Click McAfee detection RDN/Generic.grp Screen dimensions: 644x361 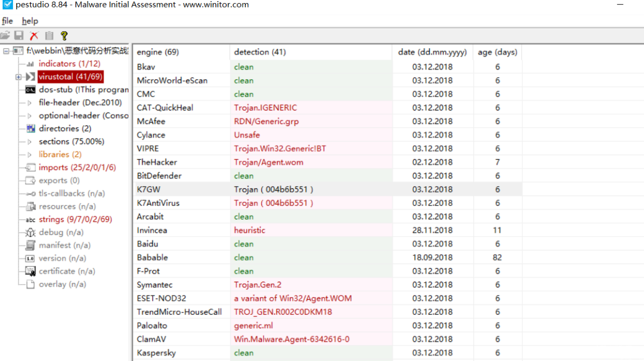[266, 121]
